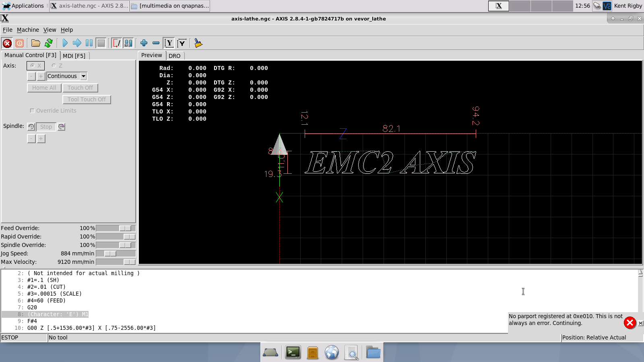Open terminal from bottom dock
Screen dimensions: 644x362
point(293,353)
